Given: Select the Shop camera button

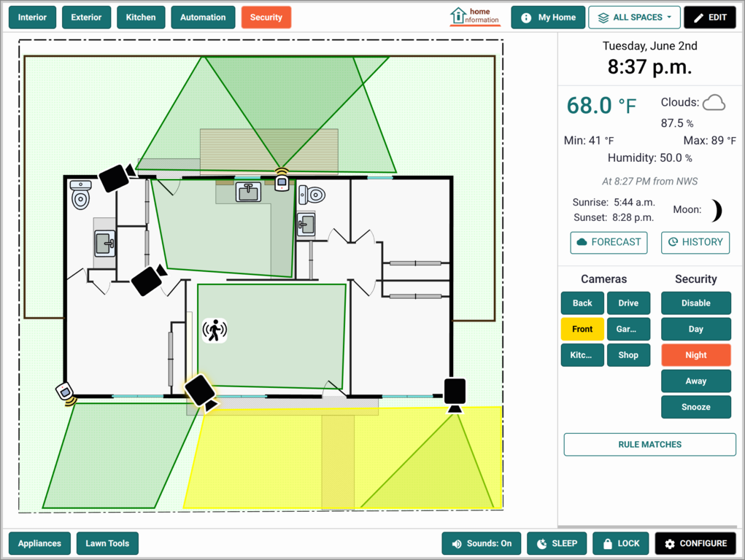Looking at the screenshot, I should pyautogui.click(x=628, y=355).
